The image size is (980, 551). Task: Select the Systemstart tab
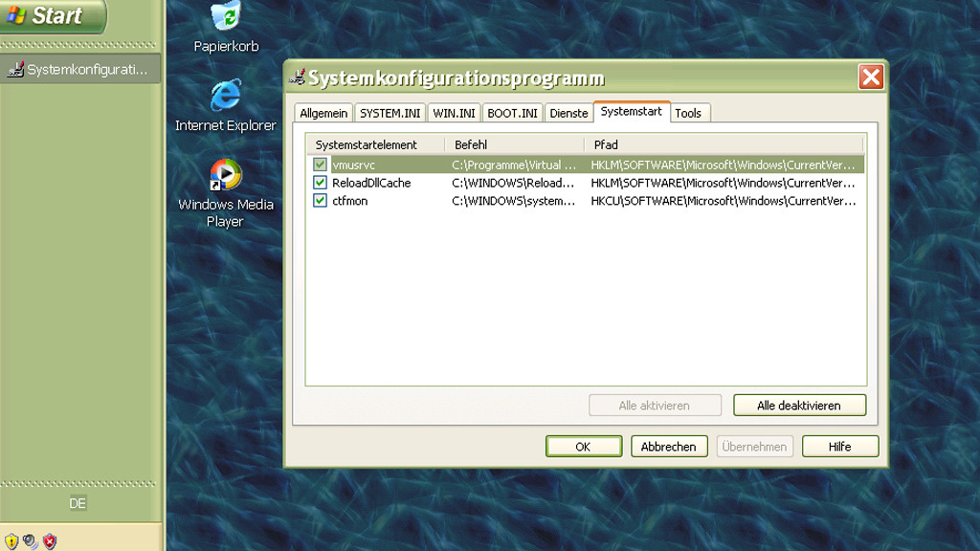coord(632,111)
